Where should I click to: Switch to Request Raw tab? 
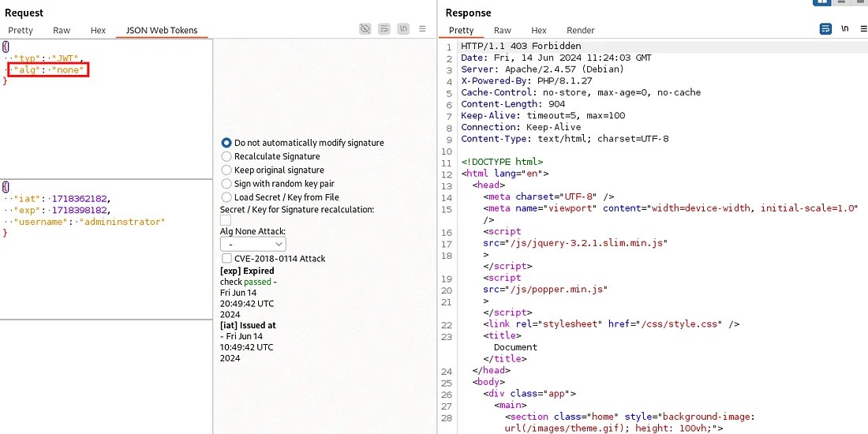click(62, 31)
